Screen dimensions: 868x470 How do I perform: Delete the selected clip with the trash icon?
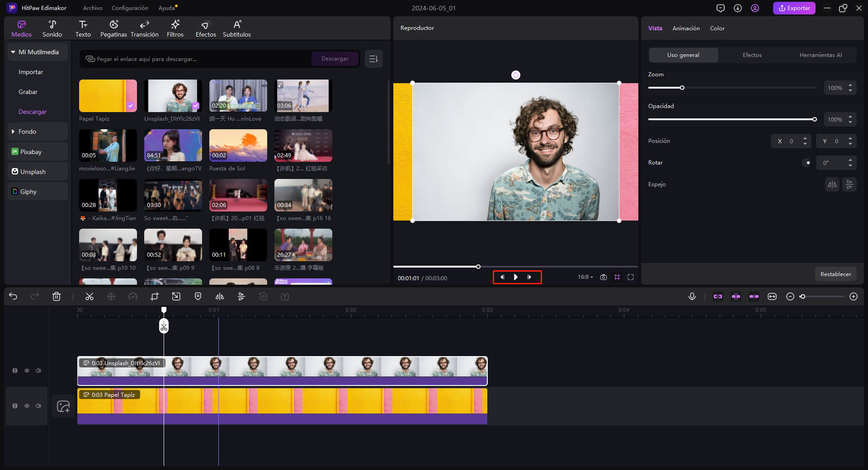coord(57,296)
